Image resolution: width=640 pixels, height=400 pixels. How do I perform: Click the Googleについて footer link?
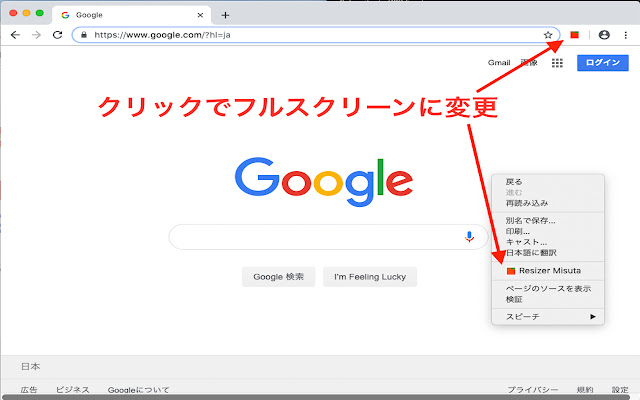coord(138,390)
